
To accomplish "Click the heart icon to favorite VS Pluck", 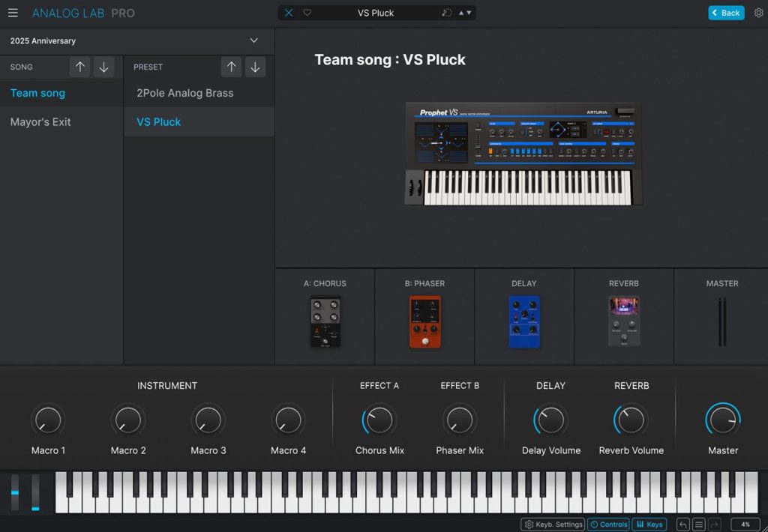I will [307, 13].
